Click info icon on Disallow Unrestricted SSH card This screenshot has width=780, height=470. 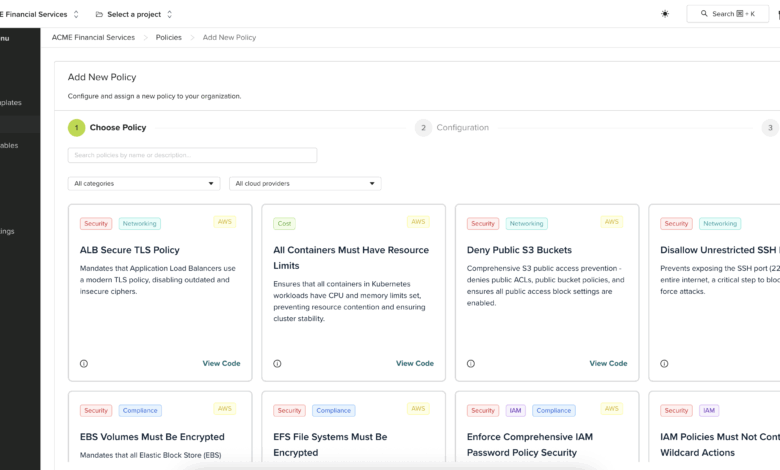point(664,364)
